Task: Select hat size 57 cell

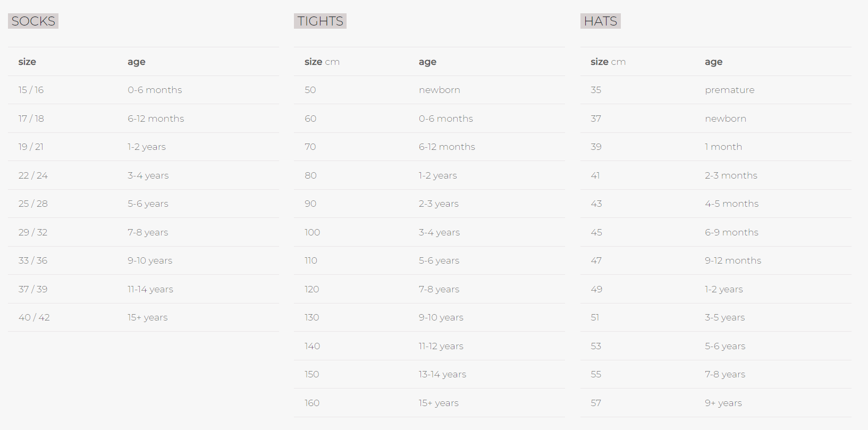Action: coord(596,403)
